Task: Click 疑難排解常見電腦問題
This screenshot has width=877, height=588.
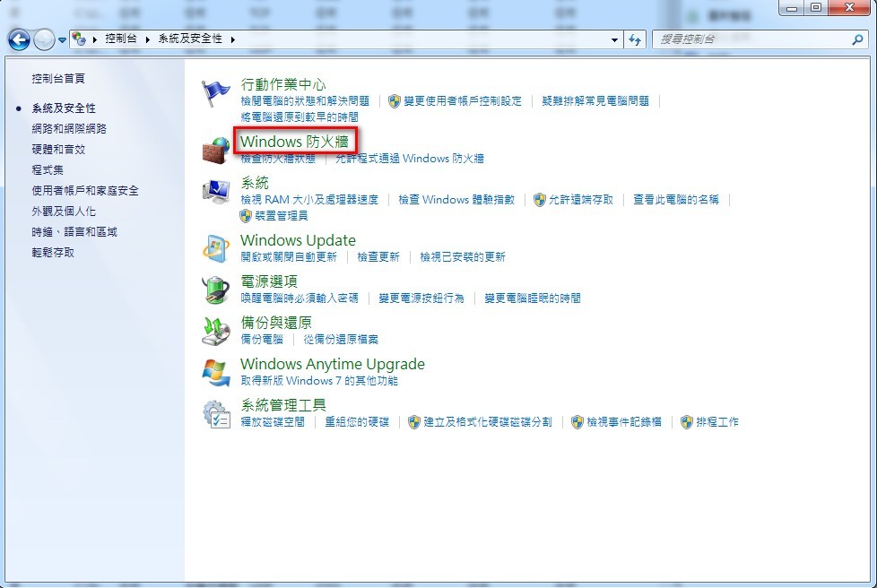Action: 595,101
